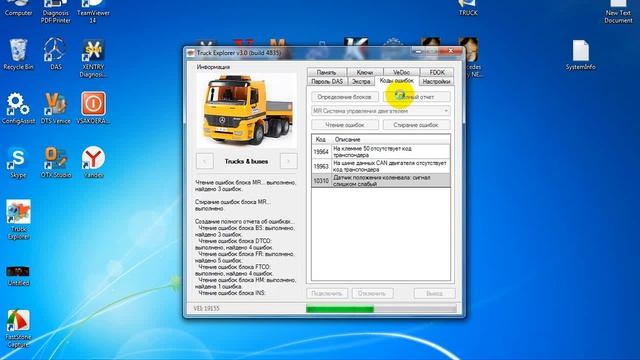Image resolution: width=640 pixels, height=360 pixels.
Task: Switch to Память tab
Action: 326,72
